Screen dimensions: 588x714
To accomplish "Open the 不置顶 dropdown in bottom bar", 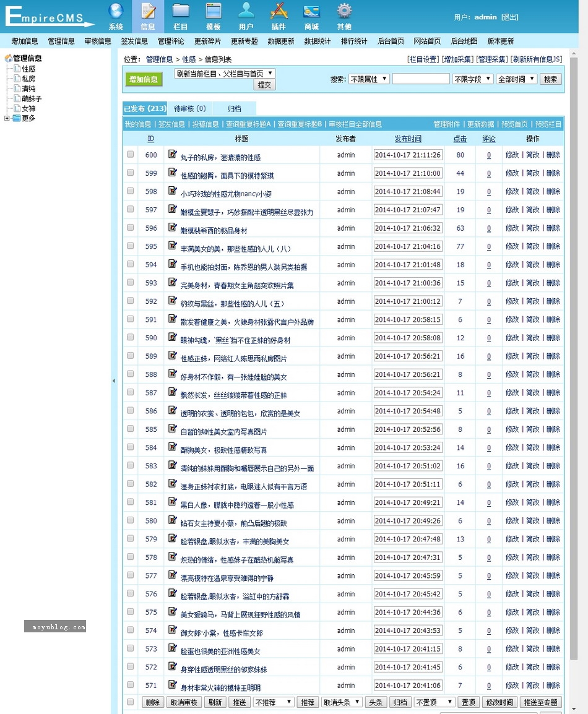I will (x=435, y=702).
